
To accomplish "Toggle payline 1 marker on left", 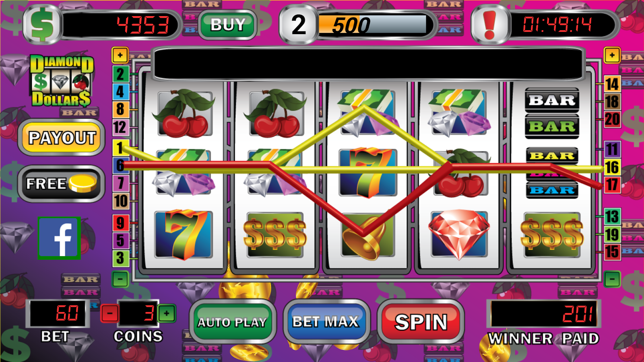I will [120, 148].
